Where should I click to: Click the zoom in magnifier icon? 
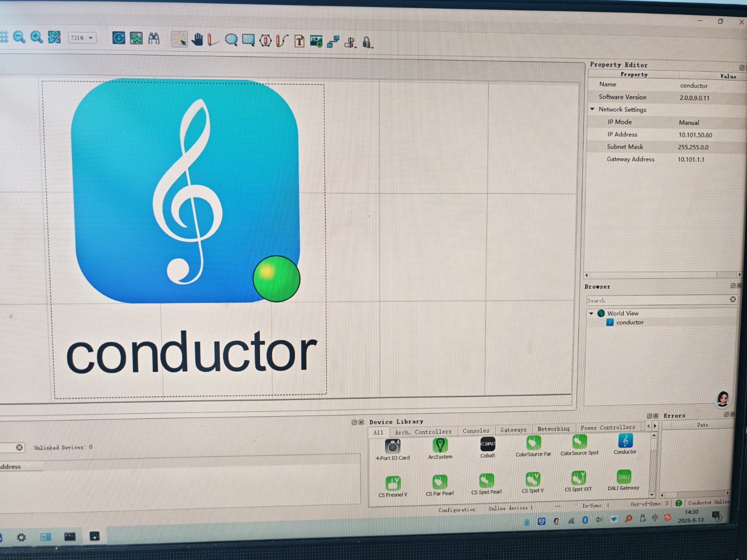point(36,37)
